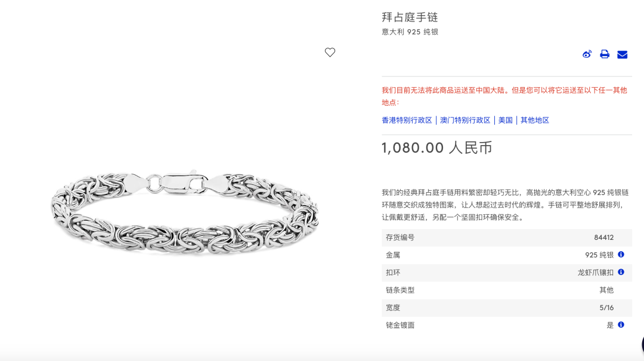Image resolution: width=644 pixels, height=361 pixels.
Task: Open the 其他地区 link
Action: pos(535,120)
